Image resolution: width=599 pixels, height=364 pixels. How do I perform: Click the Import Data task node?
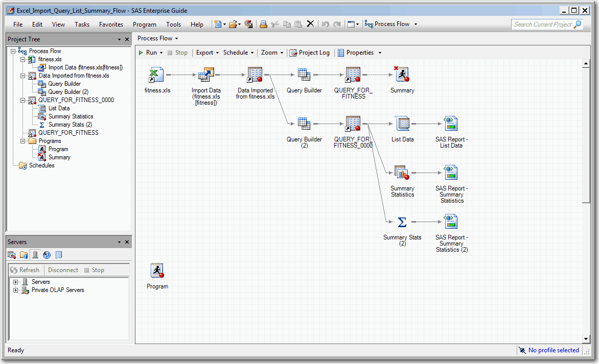pos(206,75)
